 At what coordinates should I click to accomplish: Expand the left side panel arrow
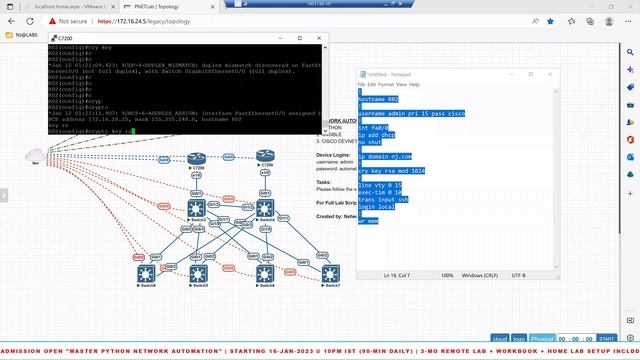coord(4,195)
